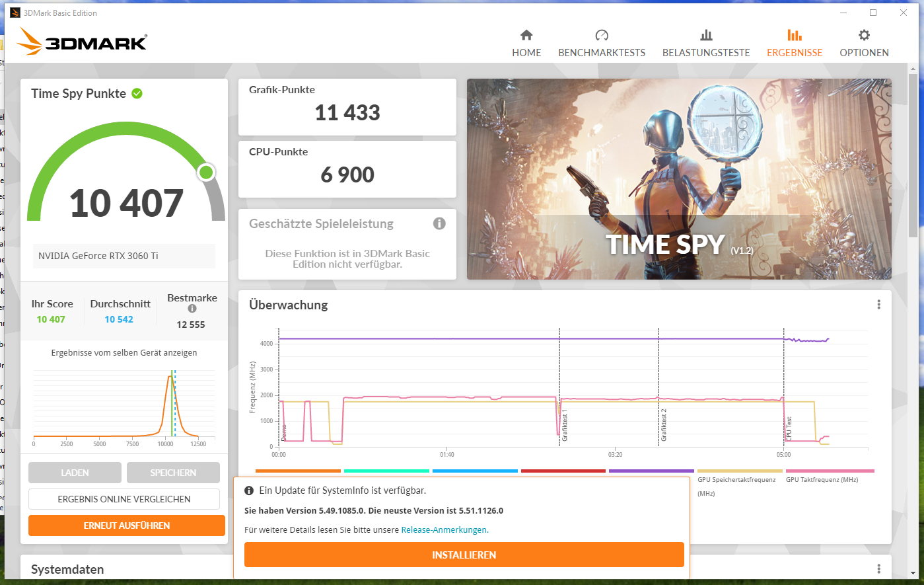
Task: Click Grafik-Punkte value 11 433
Action: coord(347,113)
